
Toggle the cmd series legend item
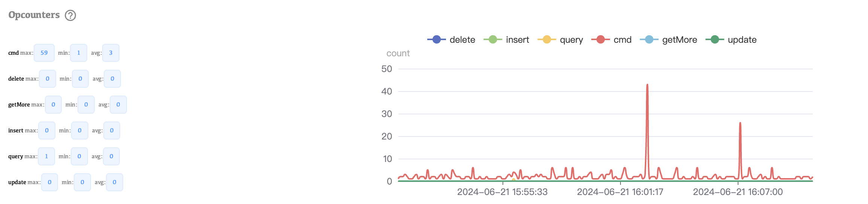pyautogui.click(x=611, y=40)
